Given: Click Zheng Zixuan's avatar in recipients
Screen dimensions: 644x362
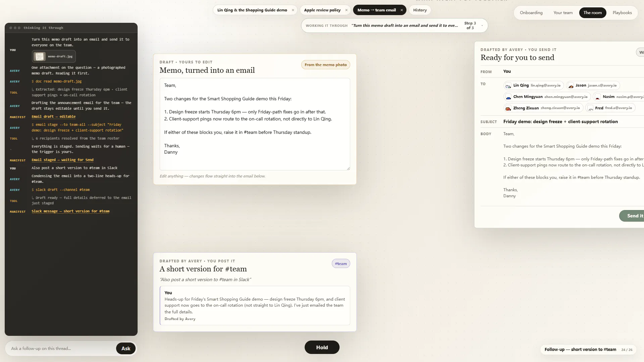Looking at the screenshot, I should point(508,108).
